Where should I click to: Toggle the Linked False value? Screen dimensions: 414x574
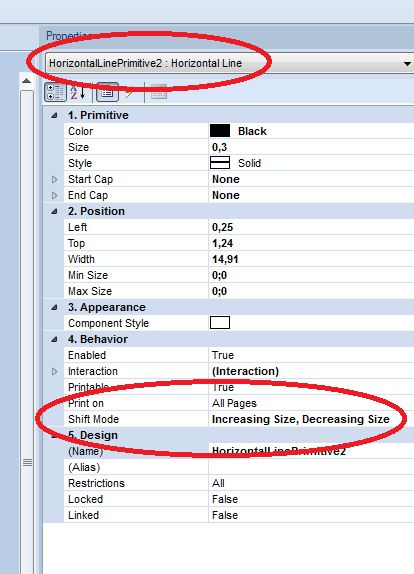(311, 515)
